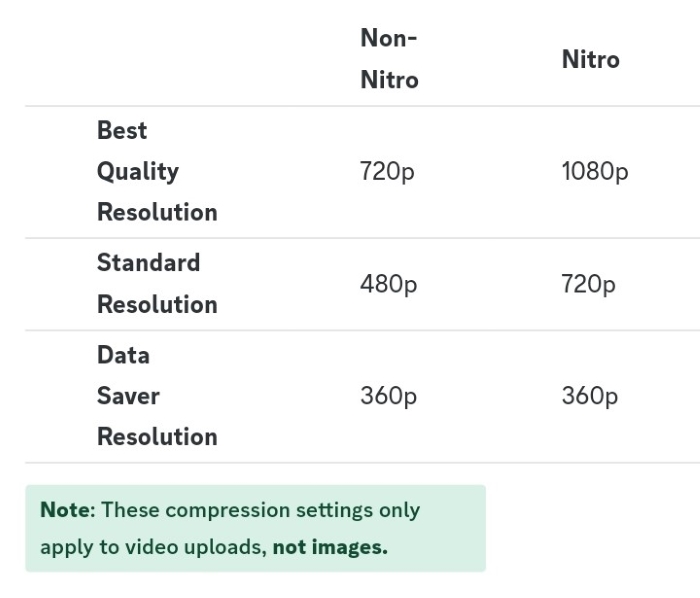Screen dimensions: 700x598
Task: Click the bold "not images." text
Action: (329, 548)
